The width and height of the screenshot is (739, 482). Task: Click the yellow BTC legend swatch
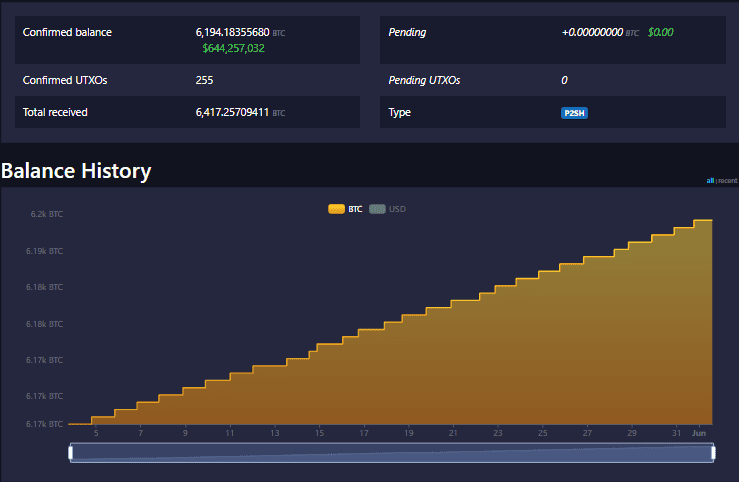pos(336,209)
